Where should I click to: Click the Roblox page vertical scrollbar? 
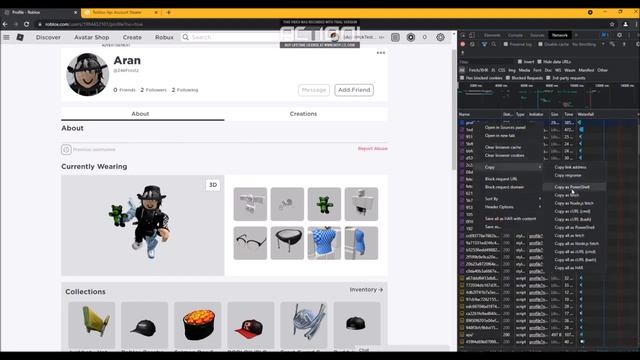click(454, 110)
